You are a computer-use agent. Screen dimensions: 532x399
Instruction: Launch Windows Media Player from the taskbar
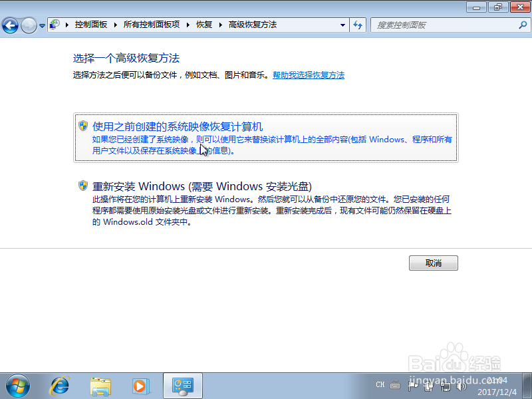point(140,386)
